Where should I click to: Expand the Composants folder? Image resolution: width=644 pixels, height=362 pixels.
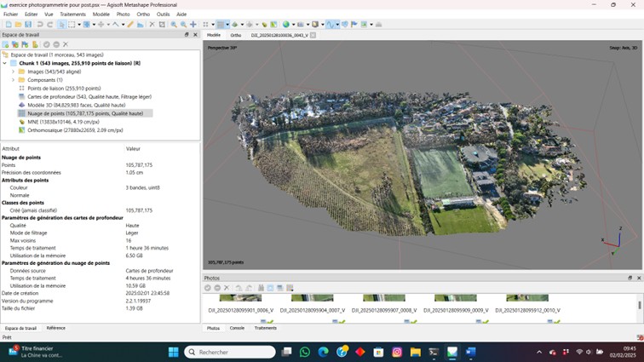(14, 80)
